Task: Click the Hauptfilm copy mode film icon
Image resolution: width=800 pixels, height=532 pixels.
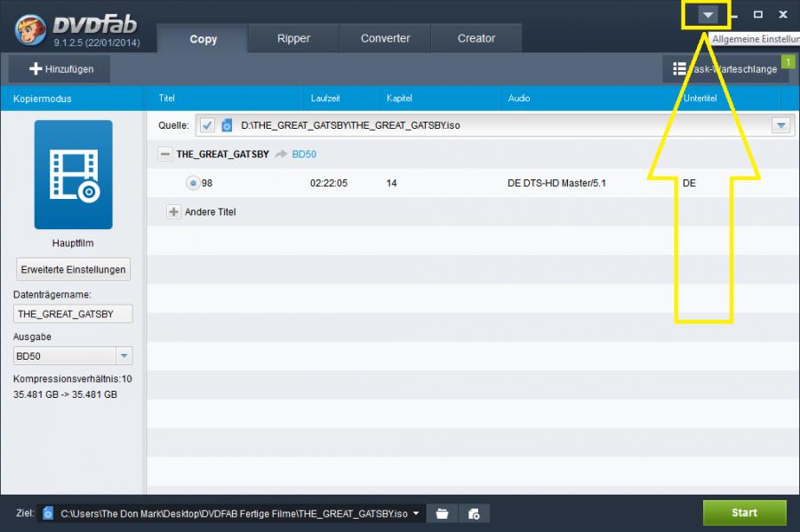Action: click(x=73, y=175)
